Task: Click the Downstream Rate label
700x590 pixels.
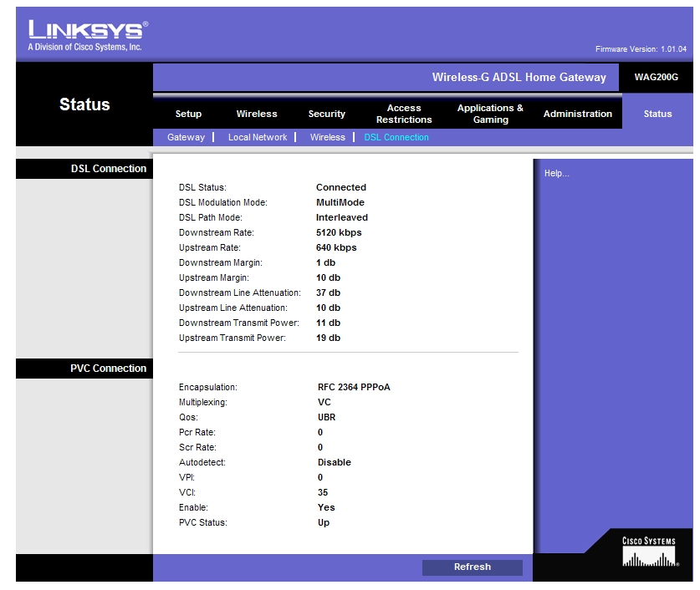Action: point(216,233)
